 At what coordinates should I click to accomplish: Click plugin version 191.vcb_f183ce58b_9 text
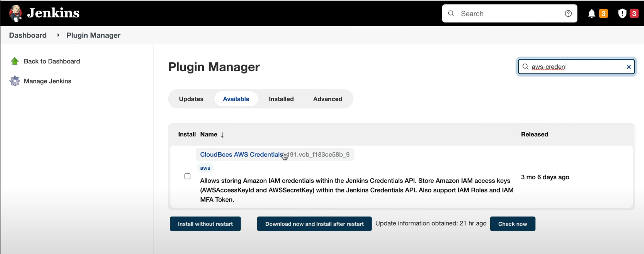click(318, 154)
